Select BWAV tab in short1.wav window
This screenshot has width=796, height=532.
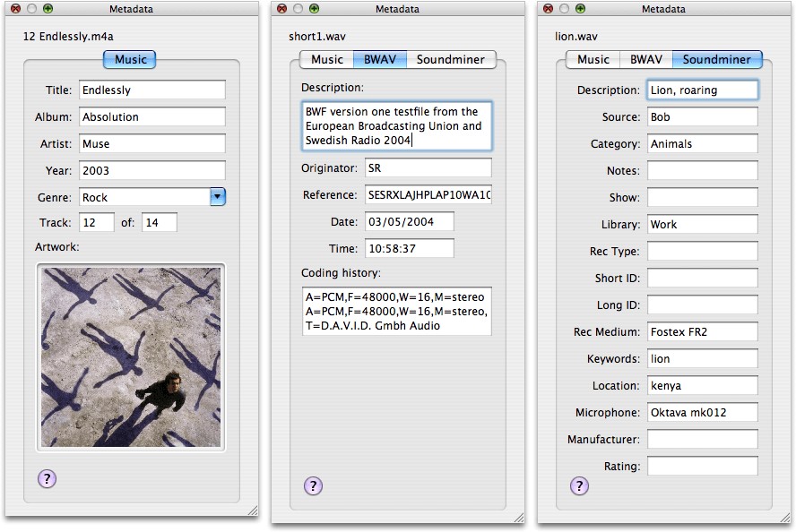tap(380, 59)
